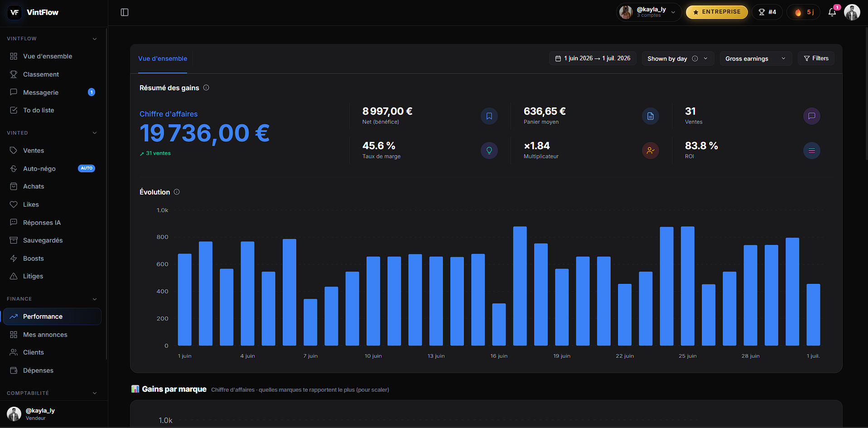Click the document icon beside Panier moyen
This screenshot has width=868, height=428.
[x=651, y=116]
